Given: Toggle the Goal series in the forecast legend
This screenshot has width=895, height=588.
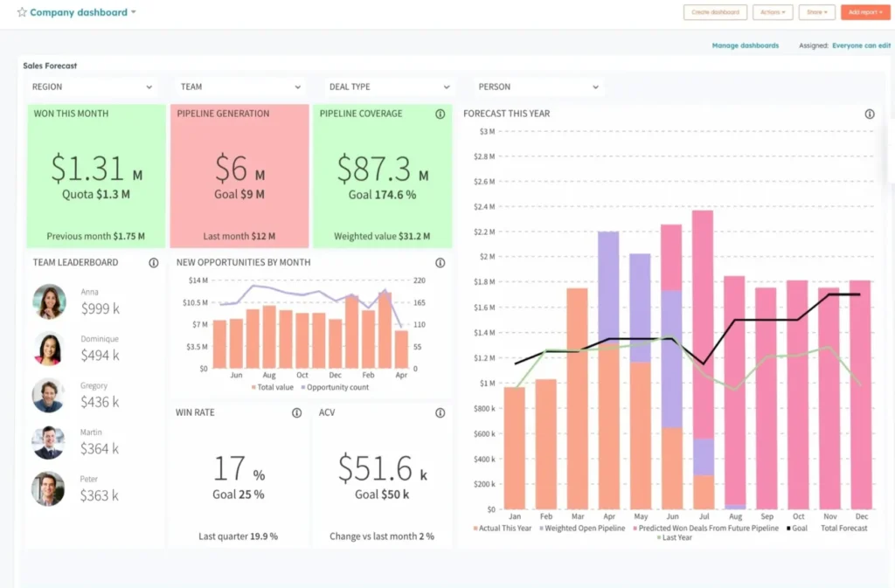Looking at the screenshot, I should click(796, 527).
